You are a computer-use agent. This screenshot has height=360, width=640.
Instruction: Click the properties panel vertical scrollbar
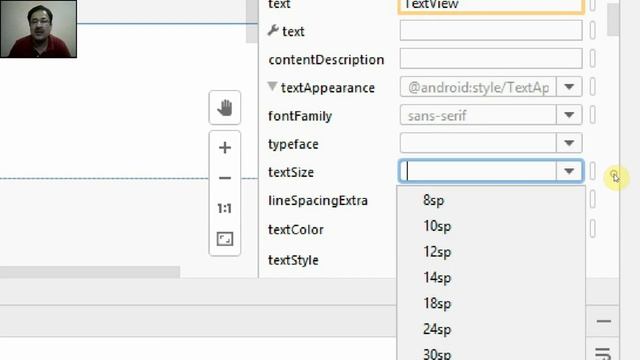tap(613, 19)
